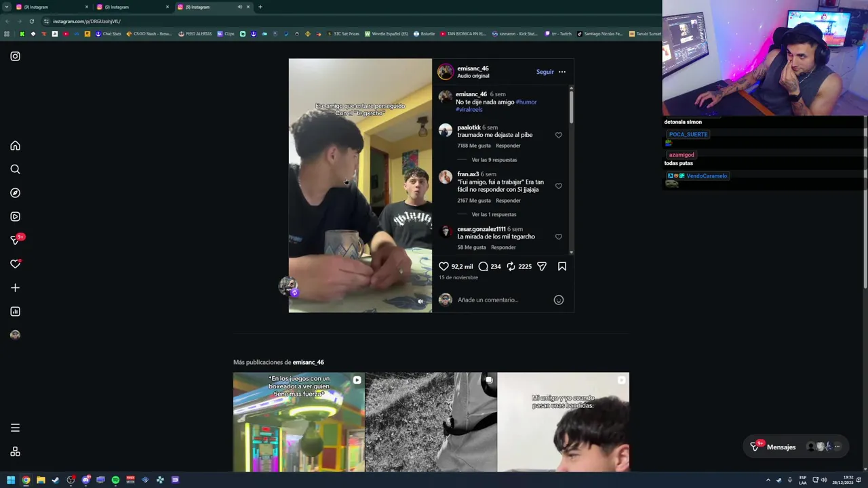Open the search magnifier in the sidebar
The width and height of the screenshot is (868, 488).
click(x=15, y=169)
